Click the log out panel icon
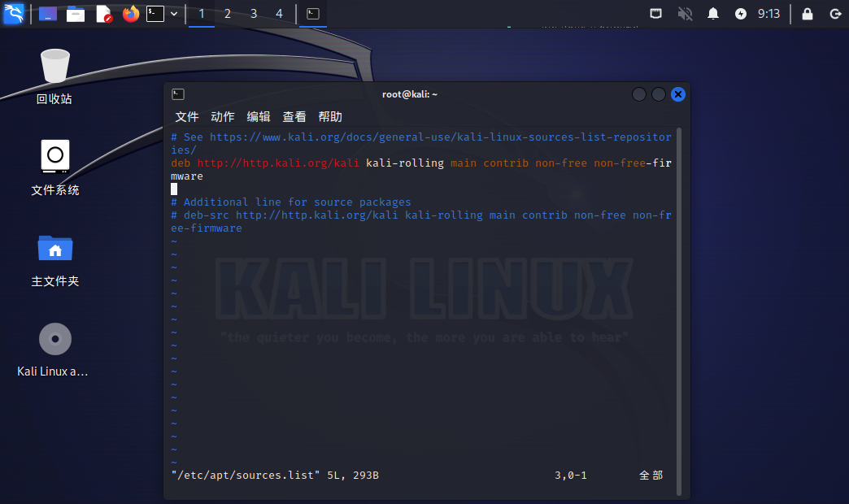Image resolution: width=849 pixels, height=504 pixels. [835, 14]
